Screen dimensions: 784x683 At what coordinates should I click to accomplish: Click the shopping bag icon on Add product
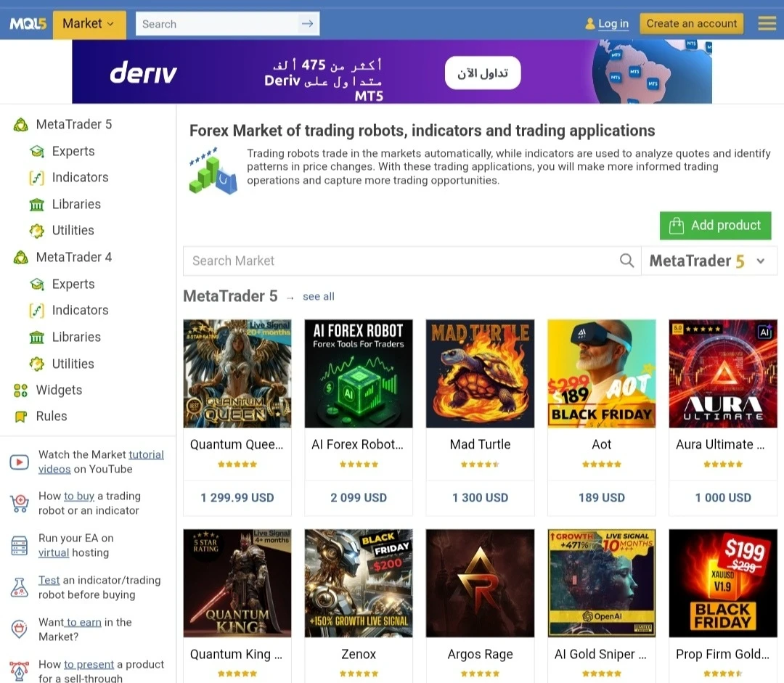(675, 226)
